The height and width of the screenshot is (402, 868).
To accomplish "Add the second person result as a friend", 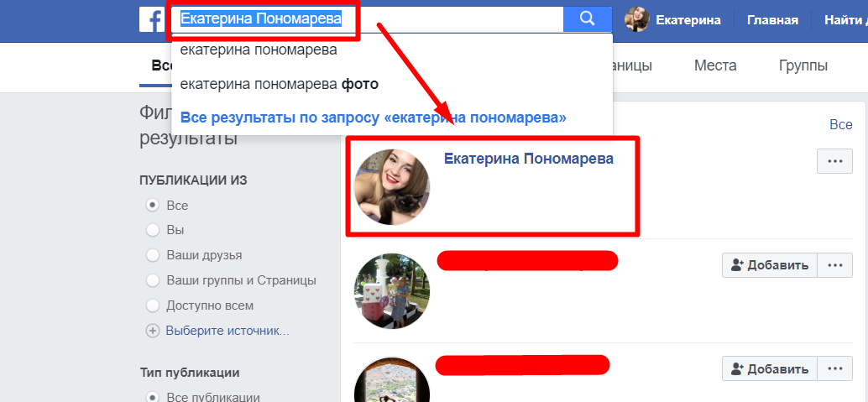I will coord(770,265).
